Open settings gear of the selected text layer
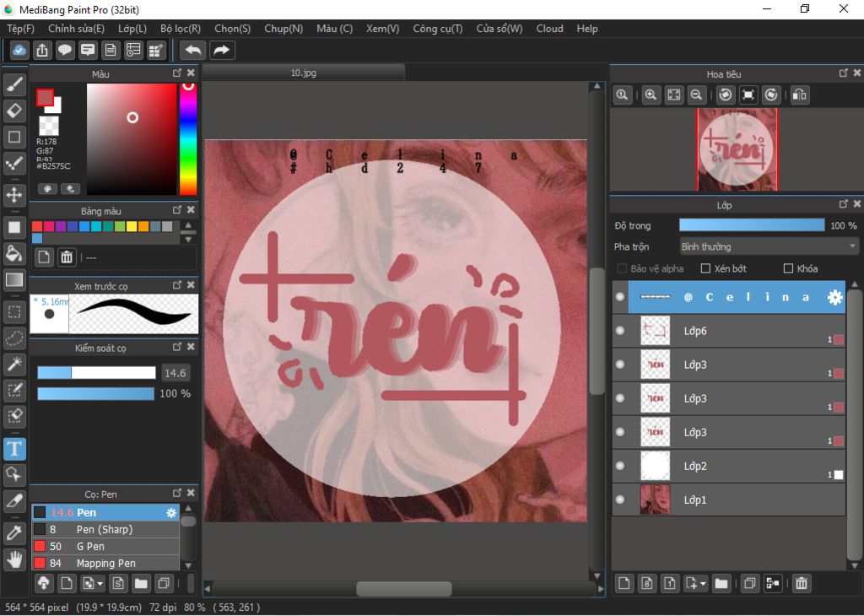 pyautogui.click(x=834, y=297)
